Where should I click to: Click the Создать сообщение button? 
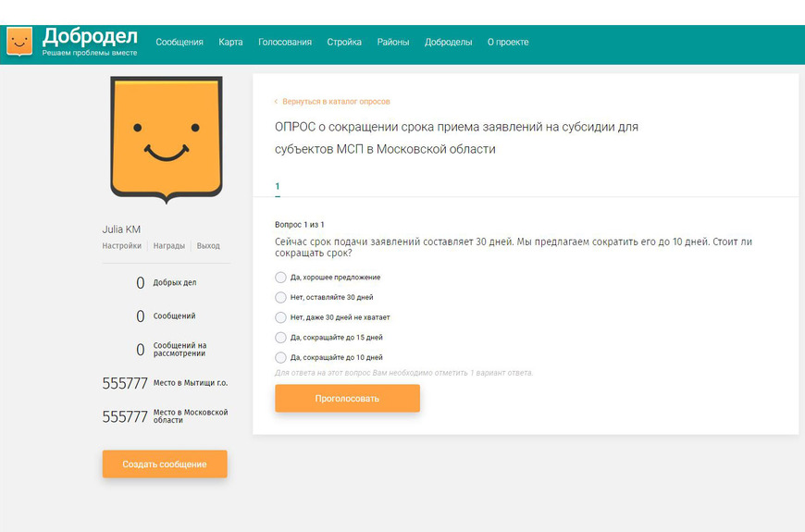(x=165, y=464)
